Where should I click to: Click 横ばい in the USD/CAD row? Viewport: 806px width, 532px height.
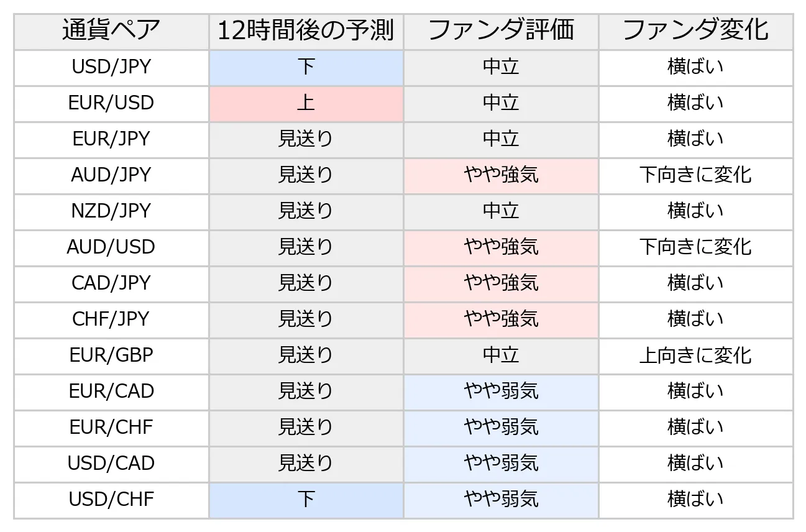pos(695,463)
